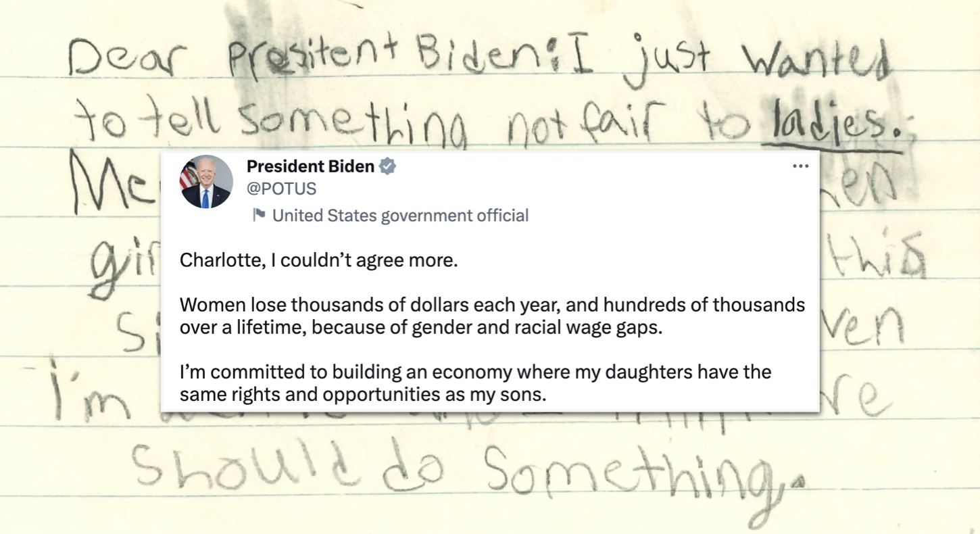Screen dimensions: 980x534
Task: Click the paragraph about gender wage gaps
Action: click(x=491, y=316)
